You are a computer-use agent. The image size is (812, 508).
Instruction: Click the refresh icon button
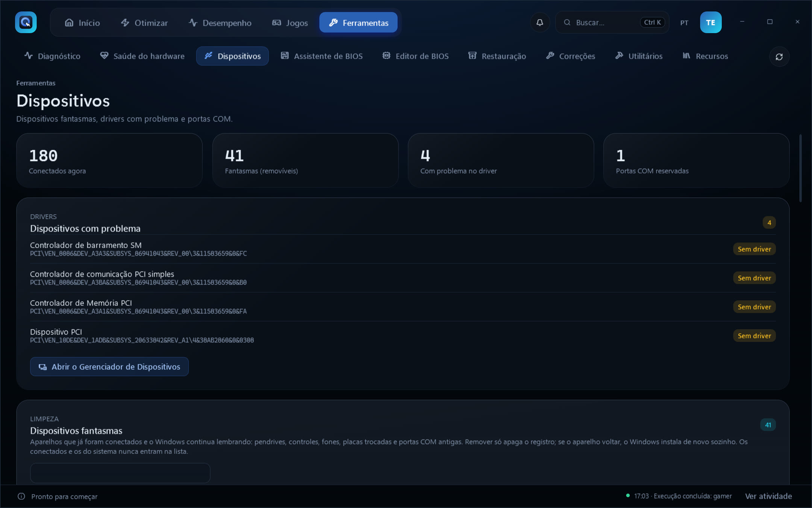click(779, 56)
